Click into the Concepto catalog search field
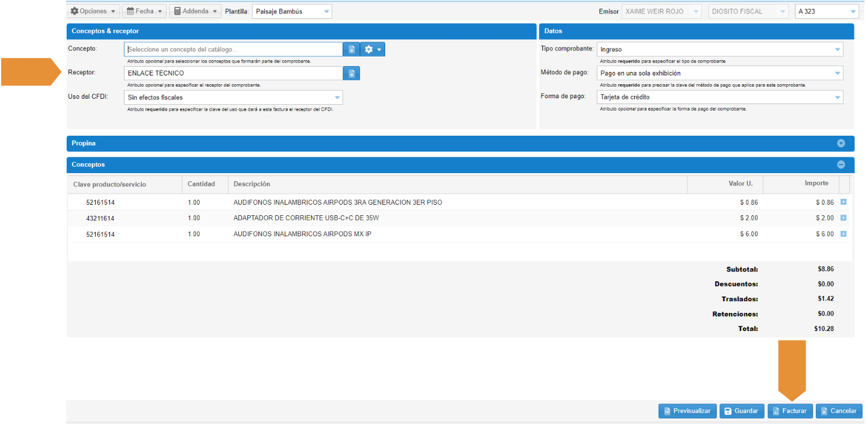The image size is (868, 424). (233, 50)
